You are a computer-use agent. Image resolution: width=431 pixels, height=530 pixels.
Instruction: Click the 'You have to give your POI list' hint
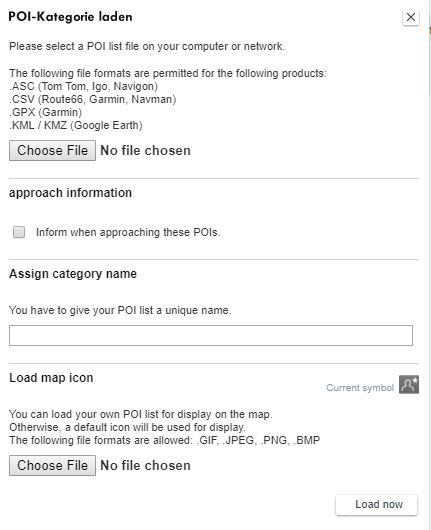pos(120,310)
